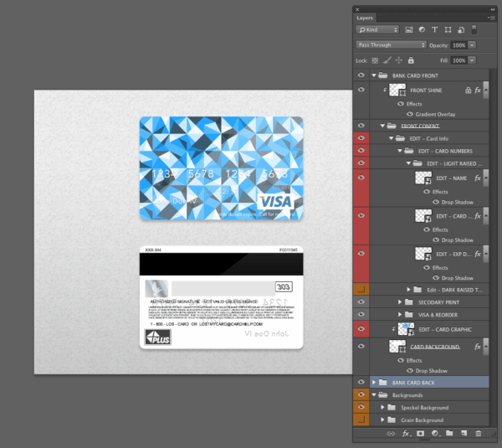Lock transparent pixels icon
This screenshot has width=502, height=448.
click(375, 60)
